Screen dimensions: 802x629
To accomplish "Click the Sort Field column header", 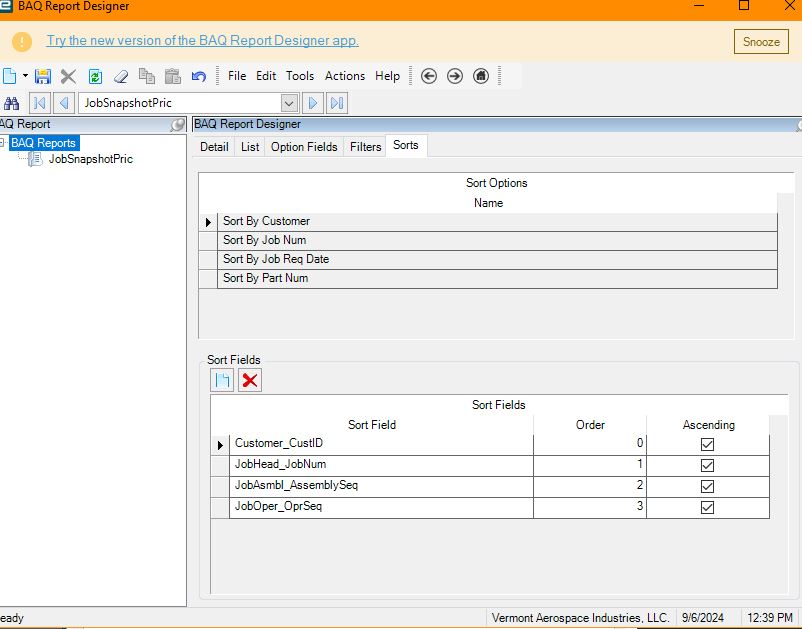I will (372, 425).
